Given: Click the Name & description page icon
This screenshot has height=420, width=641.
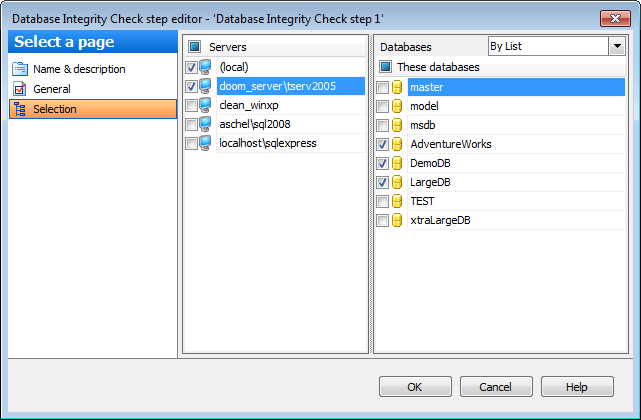Looking at the screenshot, I should pyautogui.click(x=20, y=69).
